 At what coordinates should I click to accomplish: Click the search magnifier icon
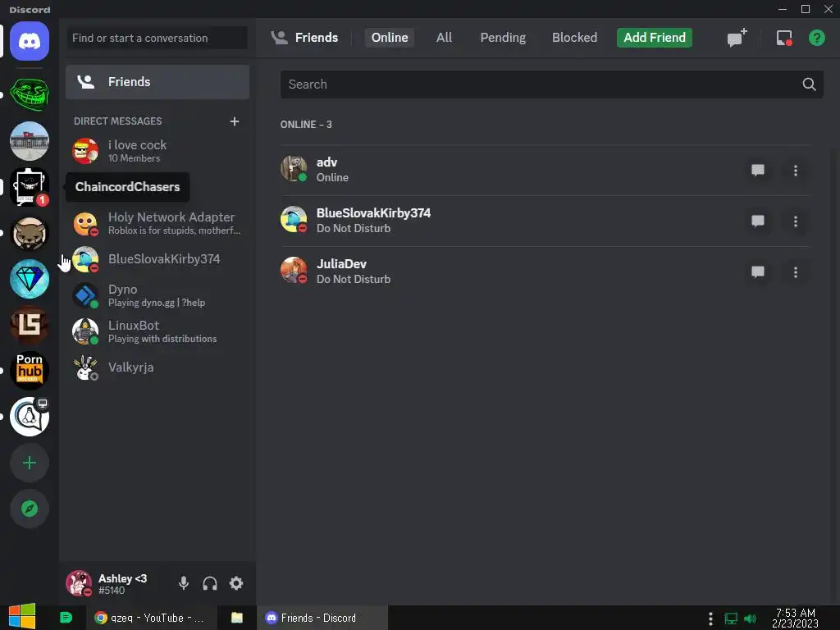pyautogui.click(x=809, y=84)
